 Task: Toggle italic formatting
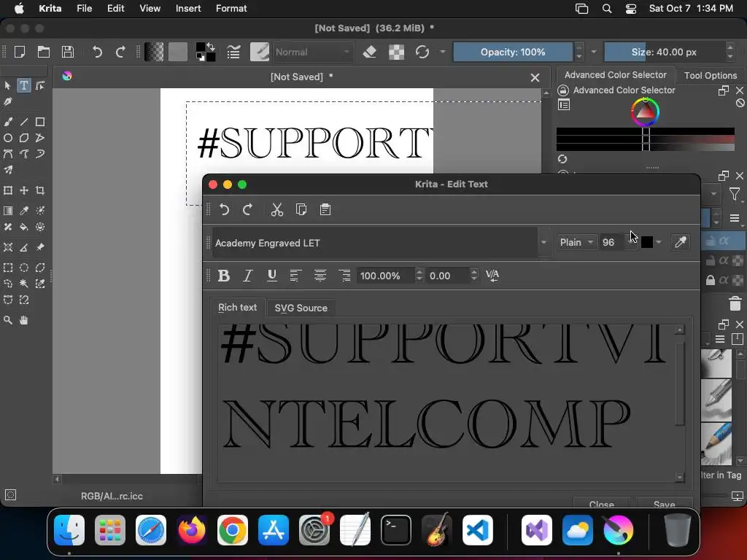point(248,275)
